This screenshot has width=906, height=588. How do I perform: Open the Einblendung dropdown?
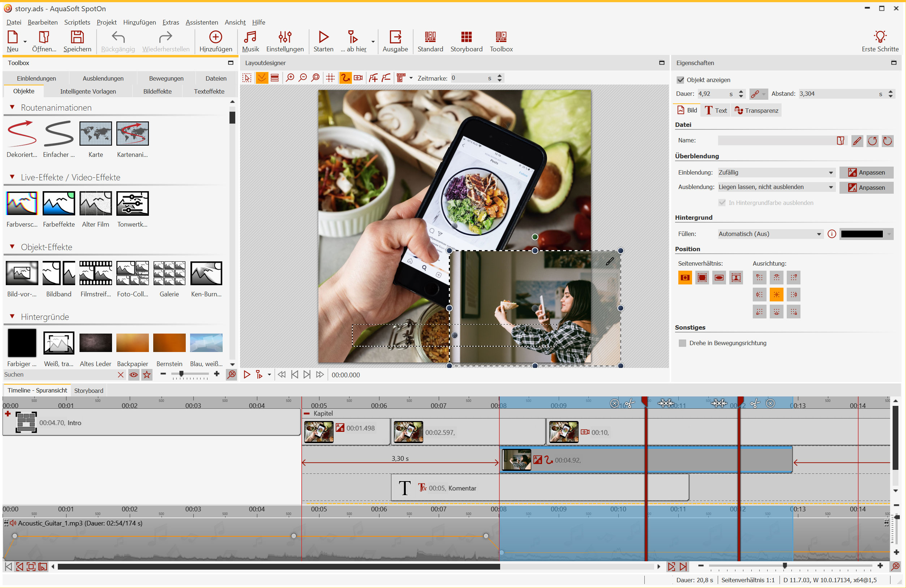click(x=776, y=172)
